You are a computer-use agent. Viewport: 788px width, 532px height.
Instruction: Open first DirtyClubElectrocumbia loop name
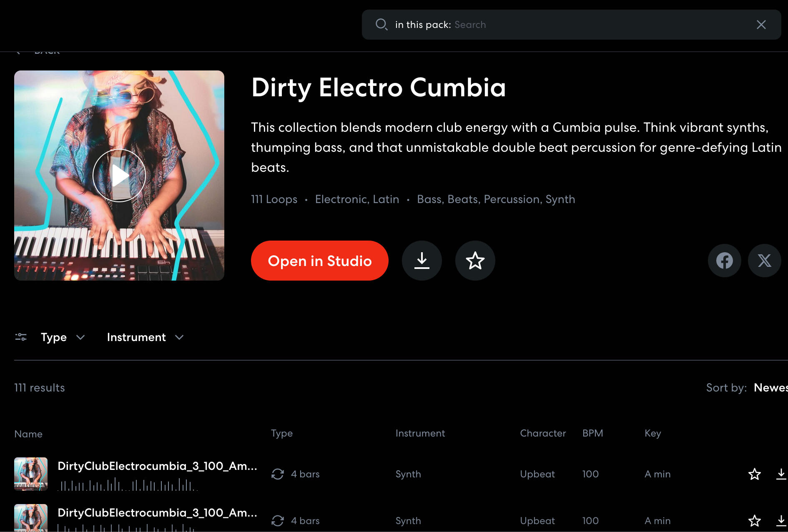pyautogui.click(x=157, y=466)
